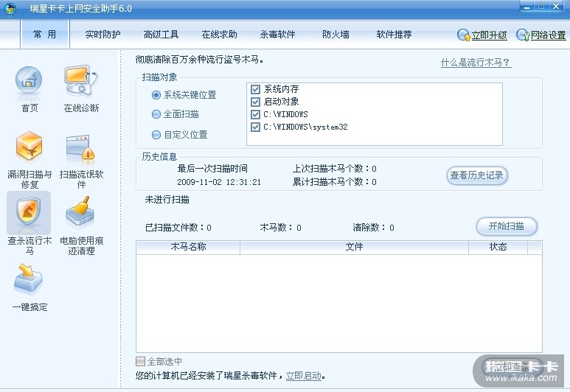
Task: Open the 软件推荐 tab
Action: 394,35
